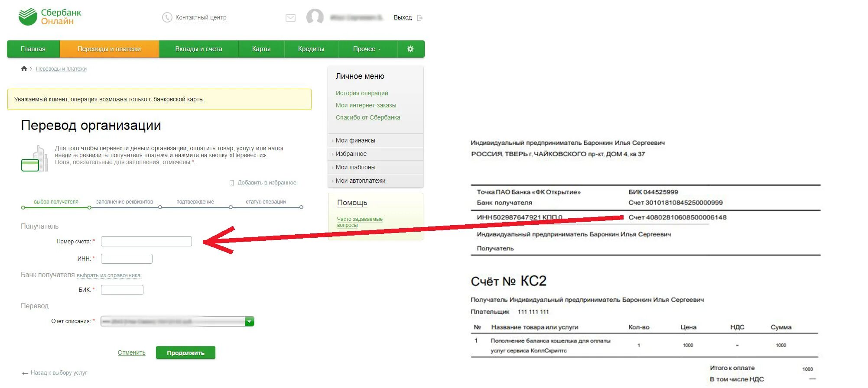Click the contact center phone icon
The image size is (868, 388).
[x=167, y=17]
